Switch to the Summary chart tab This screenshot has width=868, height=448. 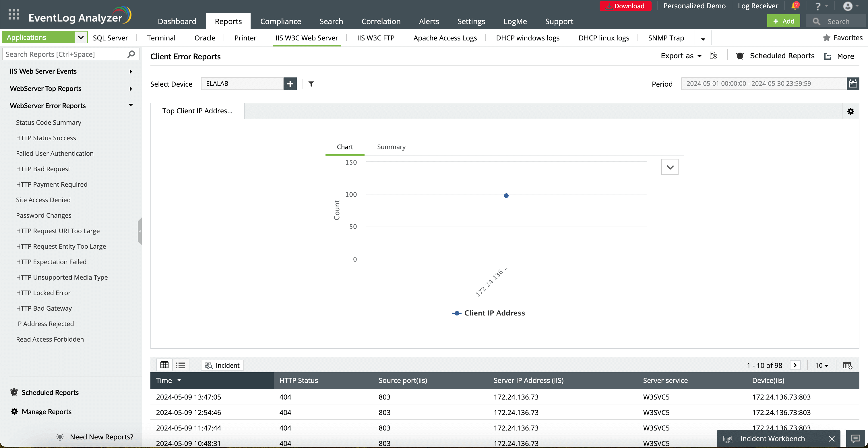(391, 147)
